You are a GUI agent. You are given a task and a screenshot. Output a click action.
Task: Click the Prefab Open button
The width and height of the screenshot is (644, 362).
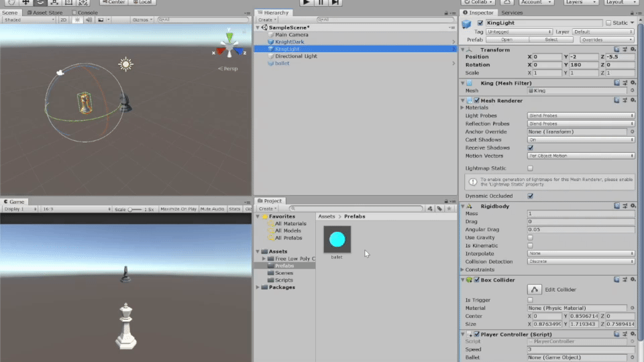[507, 40]
